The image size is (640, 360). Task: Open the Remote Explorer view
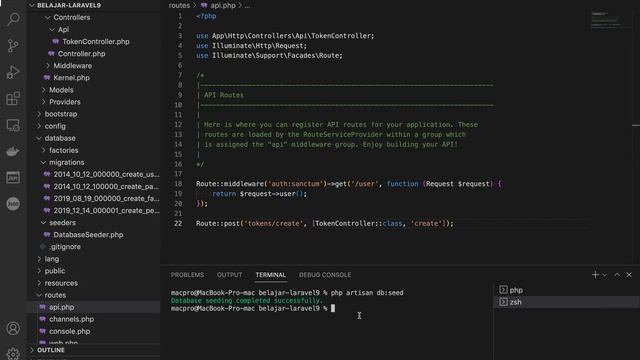click(13, 125)
